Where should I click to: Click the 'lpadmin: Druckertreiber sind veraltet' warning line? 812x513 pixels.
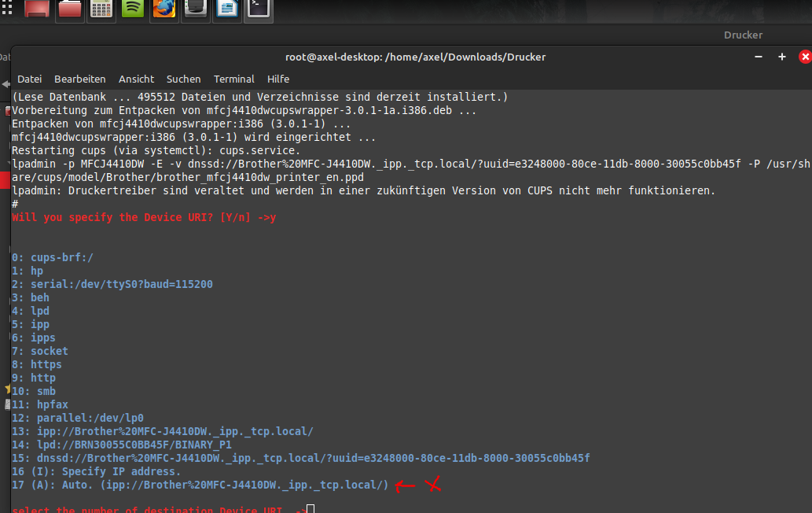(363, 190)
